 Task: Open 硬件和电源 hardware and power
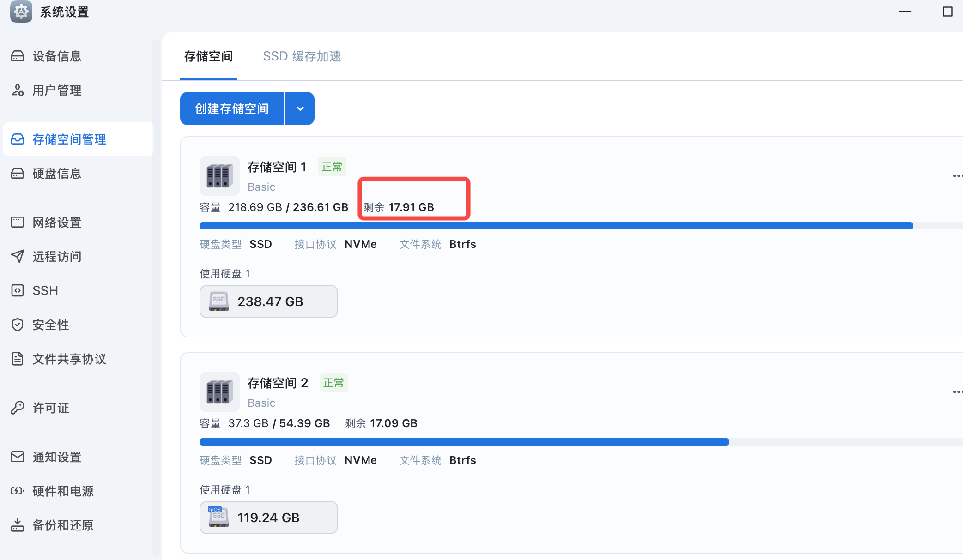pyautogui.click(x=63, y=491)
